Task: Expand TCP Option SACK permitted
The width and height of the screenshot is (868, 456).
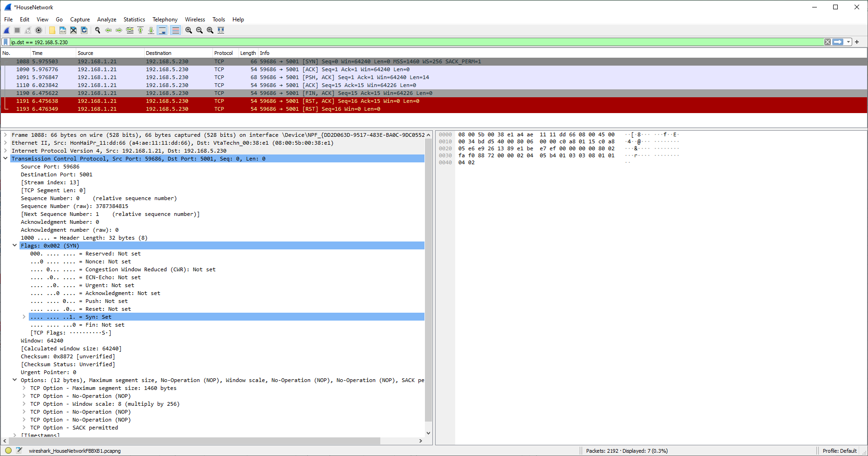Action: [x=24, y=428]
